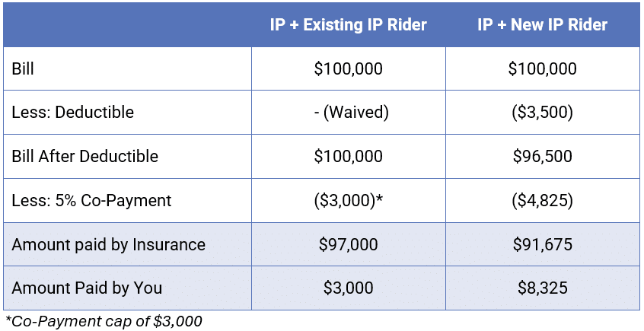This screenshot has height=331, width=644.
Task: Select the ($3,000)* co-payment cell
Action: pyautogui.click(x=348, y=200)
